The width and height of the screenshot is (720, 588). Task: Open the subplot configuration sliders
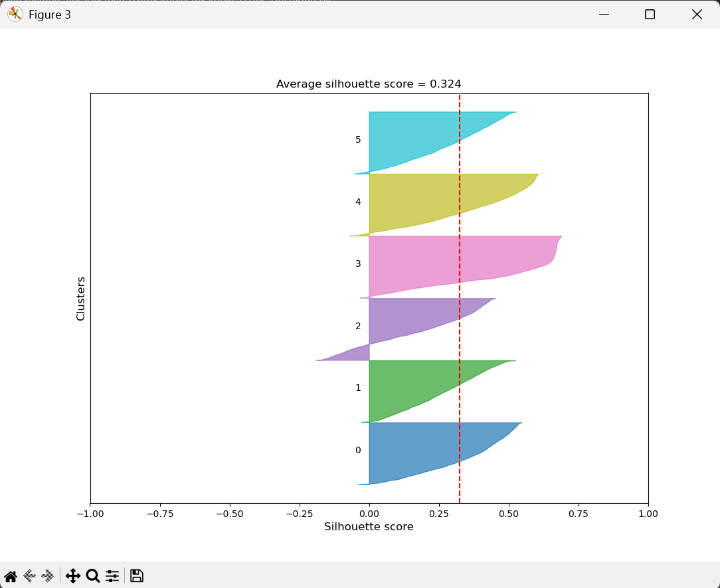click(x=112, y=575)
